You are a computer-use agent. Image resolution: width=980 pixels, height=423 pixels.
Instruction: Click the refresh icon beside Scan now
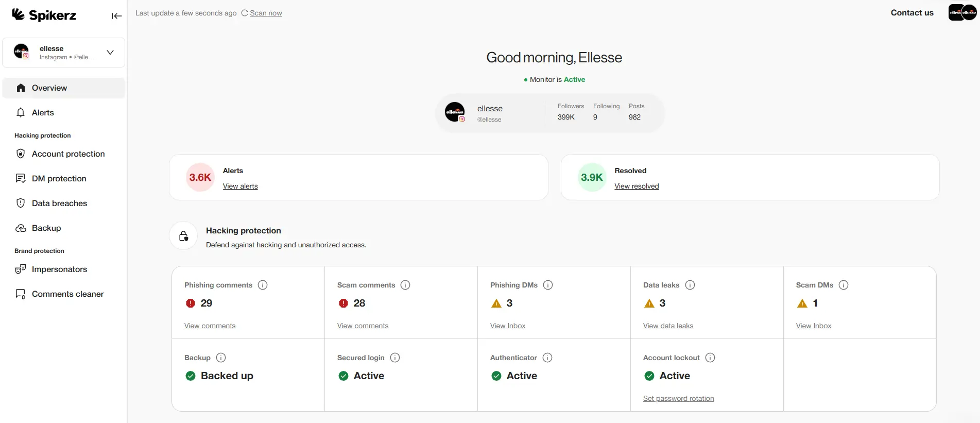(245, 13)
